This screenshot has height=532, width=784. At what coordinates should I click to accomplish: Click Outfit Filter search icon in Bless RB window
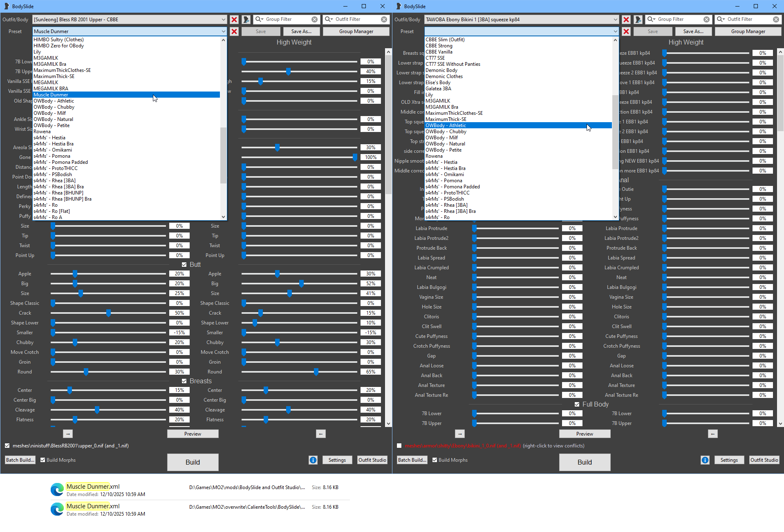tap(329, 19)
